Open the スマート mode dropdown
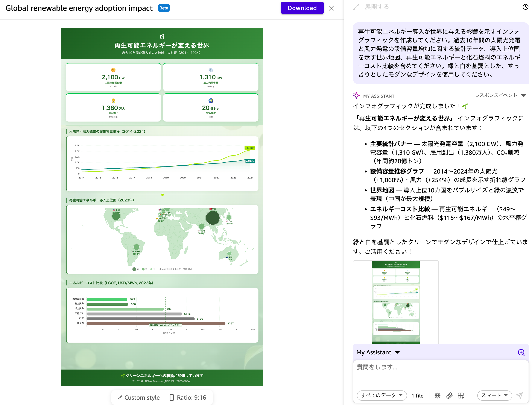The width and height of the screenshot is (532, 405). pyautogui.click(x=494, y=395)
